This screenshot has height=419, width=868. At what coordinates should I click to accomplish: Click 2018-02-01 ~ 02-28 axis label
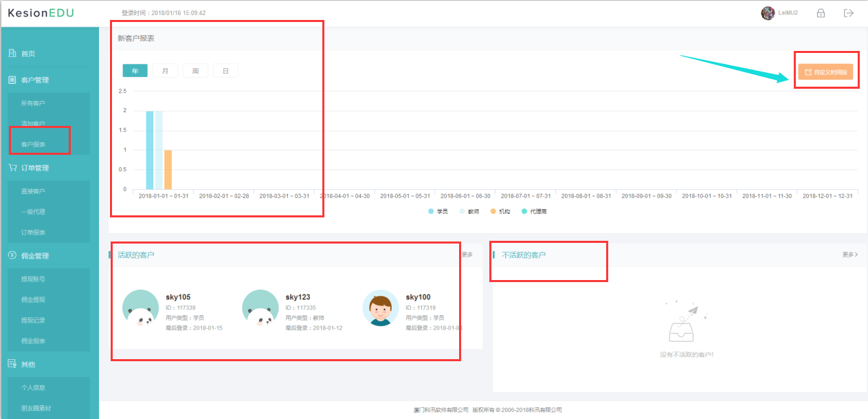pos(224,196)
